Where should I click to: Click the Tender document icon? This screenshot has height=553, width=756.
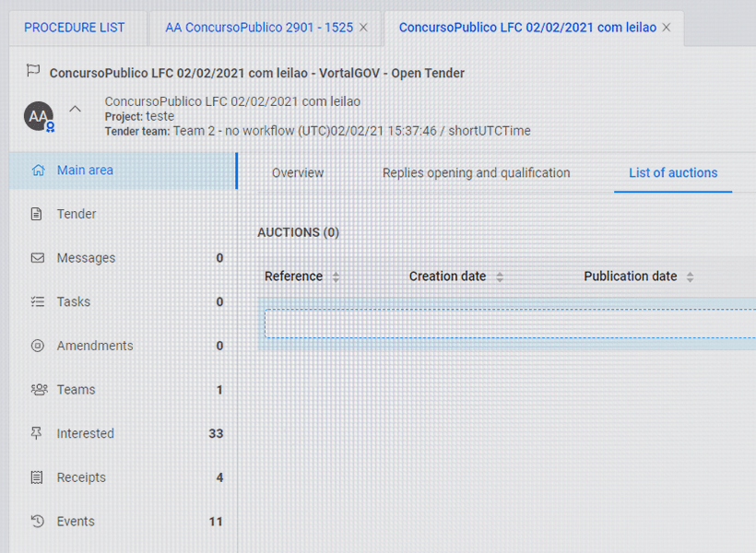click(37, 214)
